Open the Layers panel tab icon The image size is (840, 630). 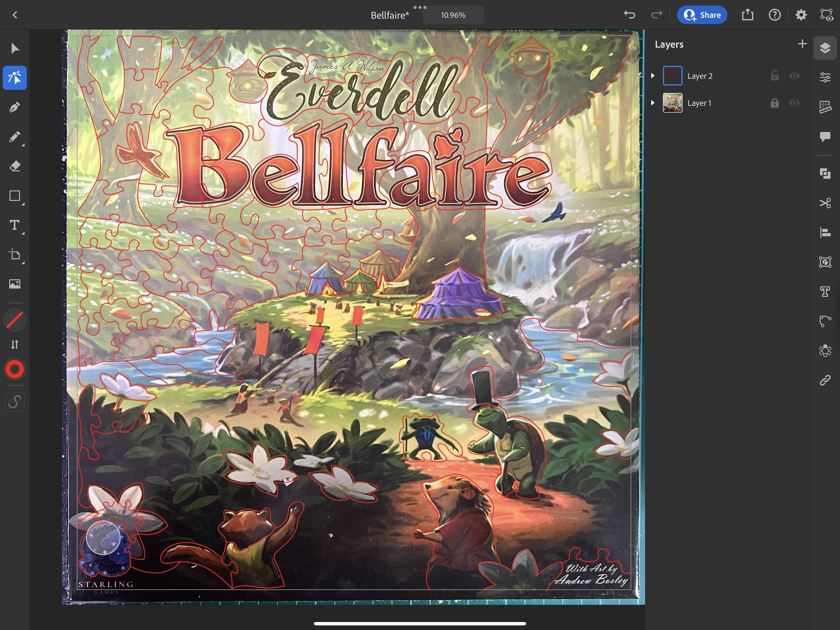tap(825, 48)
